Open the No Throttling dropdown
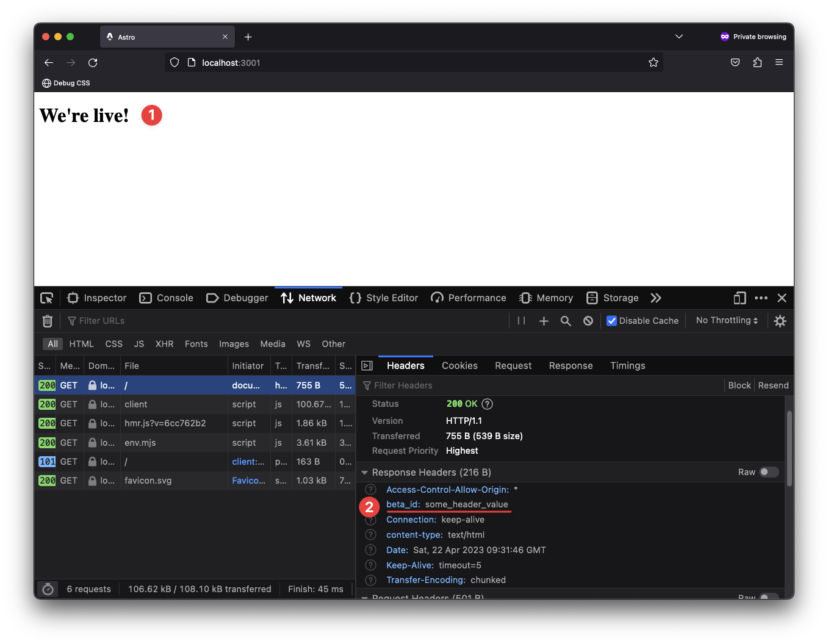Image resolution: width=828 pixels, height=644 pixels. 726,320
